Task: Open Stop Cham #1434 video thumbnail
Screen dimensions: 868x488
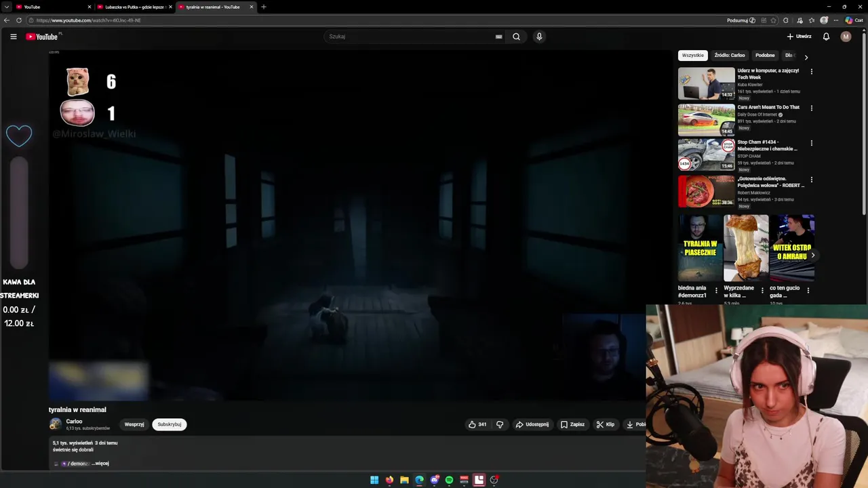Action: point(707,155)
